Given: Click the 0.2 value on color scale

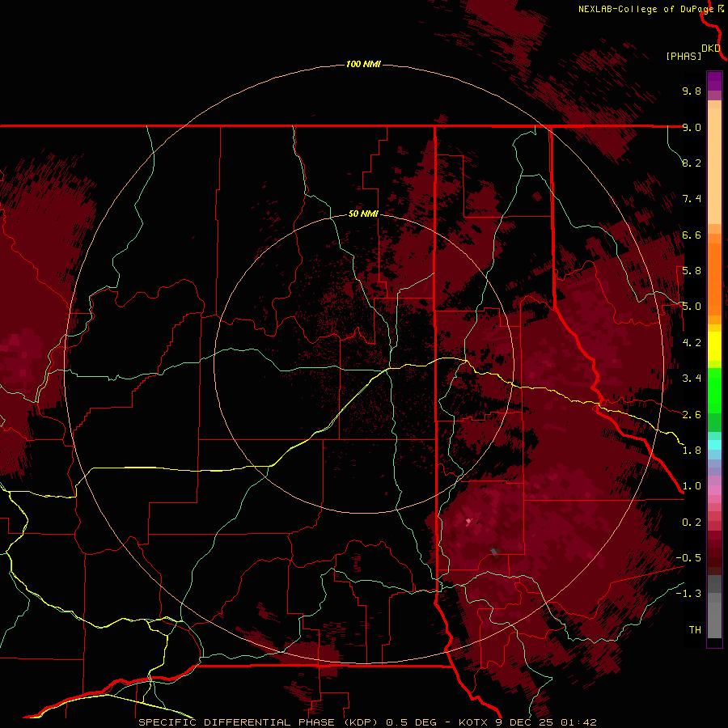Looking at the screenshot, I should (692, 523).
